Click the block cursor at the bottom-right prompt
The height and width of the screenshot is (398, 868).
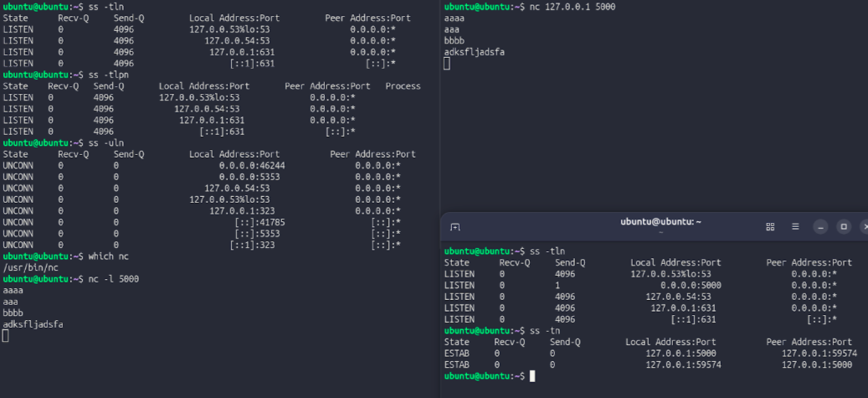click(x=532, y=376)
